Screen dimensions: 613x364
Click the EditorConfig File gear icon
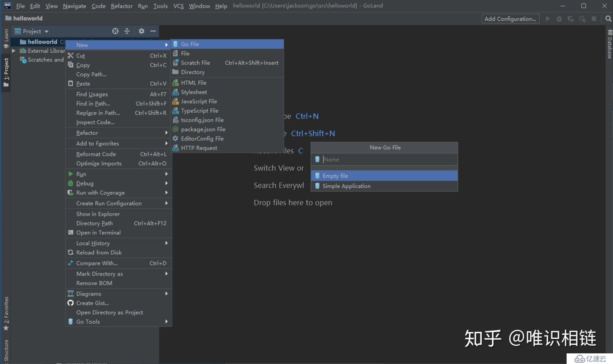pos(175,139)
